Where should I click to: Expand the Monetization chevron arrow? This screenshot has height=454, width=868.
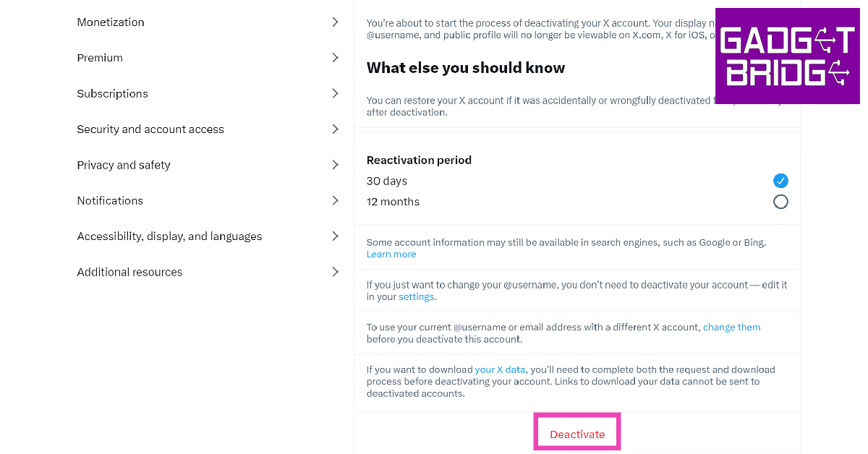click(x=335, y=22)
